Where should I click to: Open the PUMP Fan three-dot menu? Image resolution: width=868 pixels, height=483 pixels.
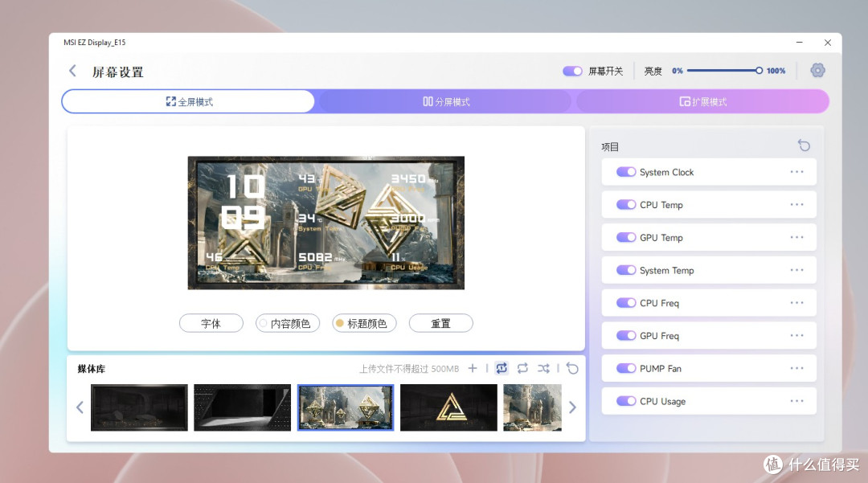[x=796, y=368]
